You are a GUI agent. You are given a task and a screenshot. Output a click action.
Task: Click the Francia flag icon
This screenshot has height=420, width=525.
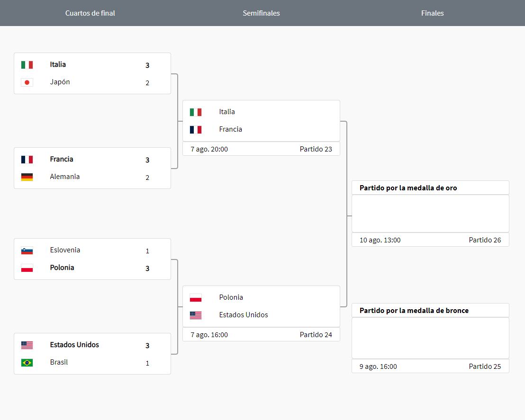[x=27, y=160]
